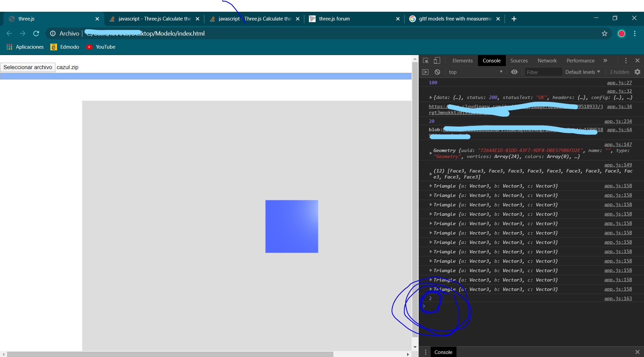Clear the console with the ban icon
The image size is (644, 357).
point(437,72)
